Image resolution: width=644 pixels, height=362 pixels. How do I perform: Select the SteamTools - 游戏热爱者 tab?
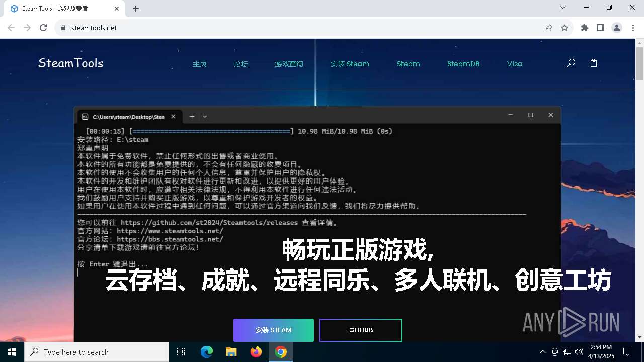64,9
